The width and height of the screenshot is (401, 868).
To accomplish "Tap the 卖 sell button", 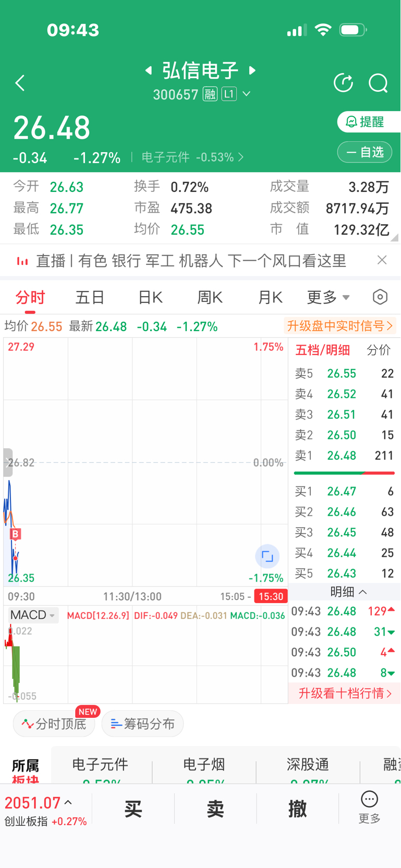I will [x=215, y=809].
